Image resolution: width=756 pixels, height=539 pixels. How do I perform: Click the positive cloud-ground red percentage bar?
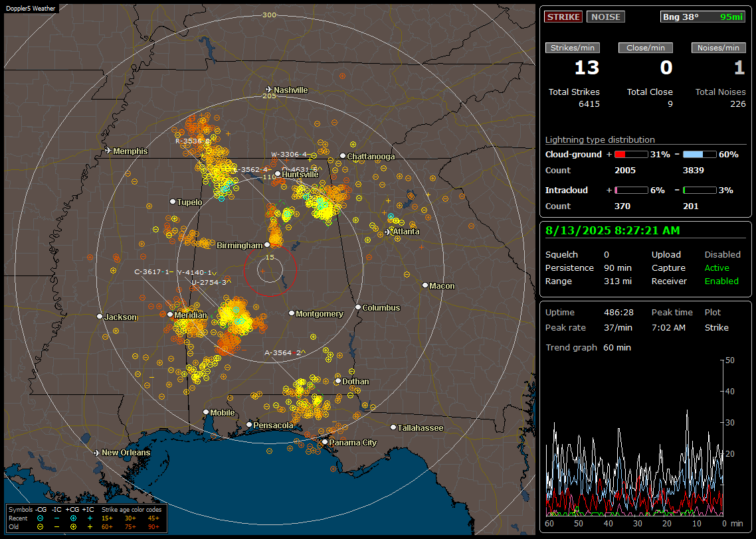point(631,155)
